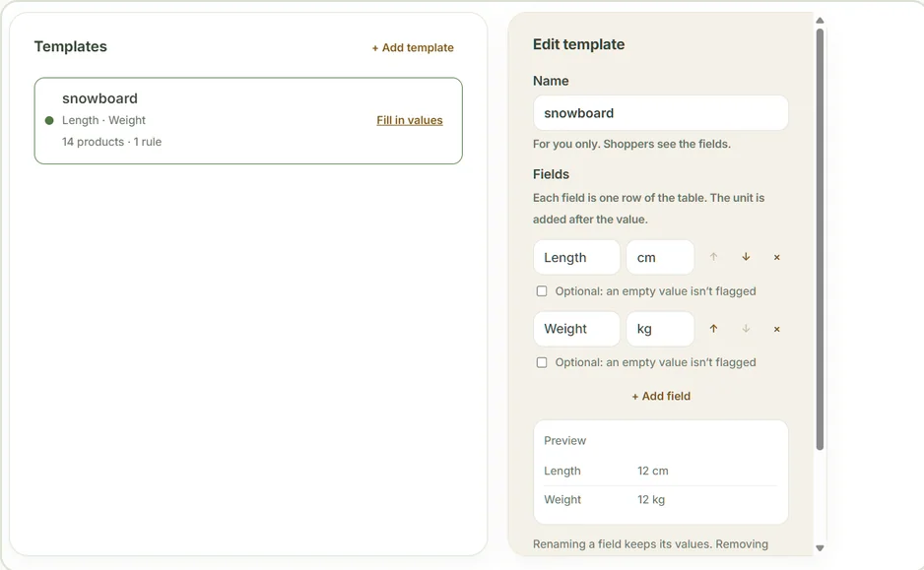The image size is (924, 570).
Task: Click the 'Edit template' heading
Action: click(578, 44)
